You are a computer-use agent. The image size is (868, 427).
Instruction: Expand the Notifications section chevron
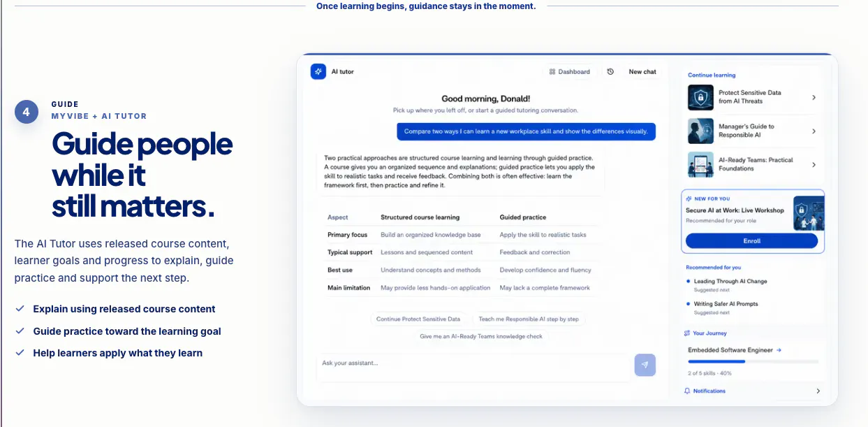click(x=818, y=391)
